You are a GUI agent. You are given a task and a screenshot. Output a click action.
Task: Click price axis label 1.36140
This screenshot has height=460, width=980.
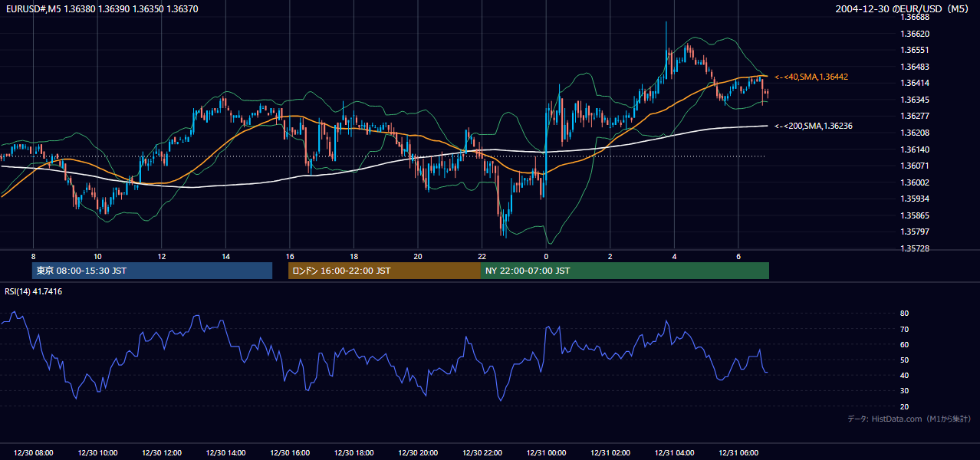[x=914, y=149]
